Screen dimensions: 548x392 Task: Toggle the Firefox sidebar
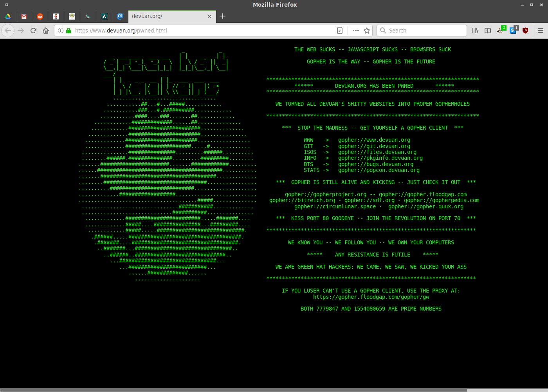(x=488, y=31)
